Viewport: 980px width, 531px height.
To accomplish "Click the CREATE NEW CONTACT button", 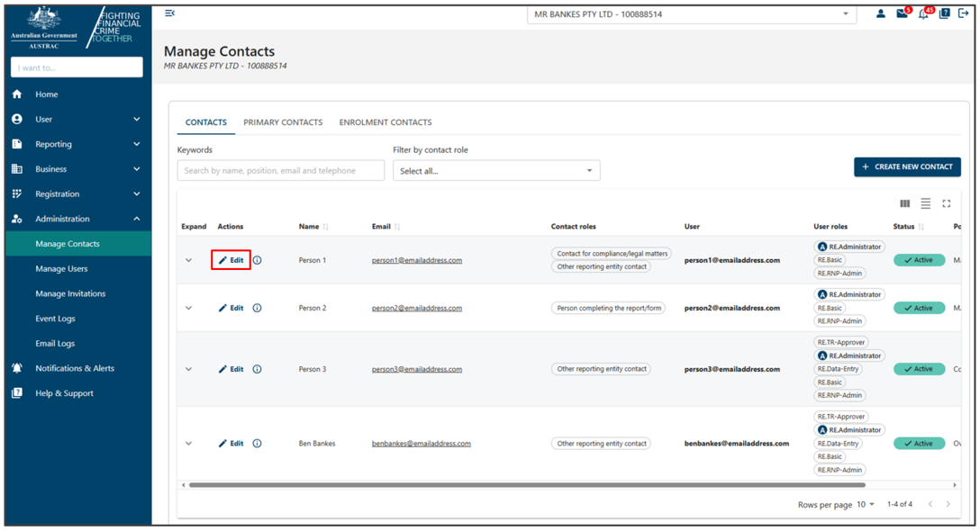I will 907,166.
